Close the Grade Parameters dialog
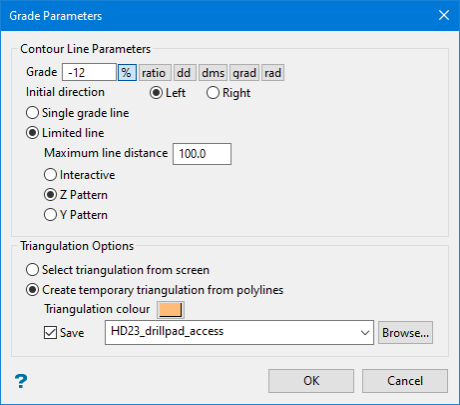This screenshot has width=460, height=405. [x=444, y=15]
